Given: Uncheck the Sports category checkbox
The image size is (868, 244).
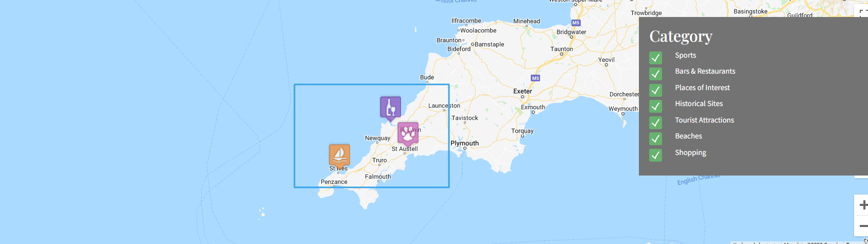Looking at the screenshot, I should tap(655, 57).
